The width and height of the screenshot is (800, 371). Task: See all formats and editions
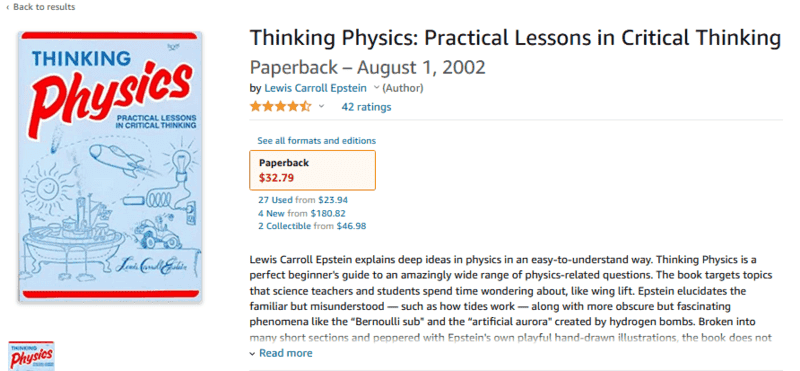tap(316, 140)
